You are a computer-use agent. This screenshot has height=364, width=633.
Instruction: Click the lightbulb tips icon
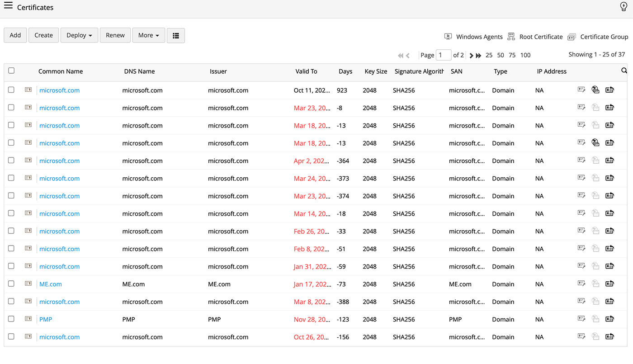tap(624, 7)
